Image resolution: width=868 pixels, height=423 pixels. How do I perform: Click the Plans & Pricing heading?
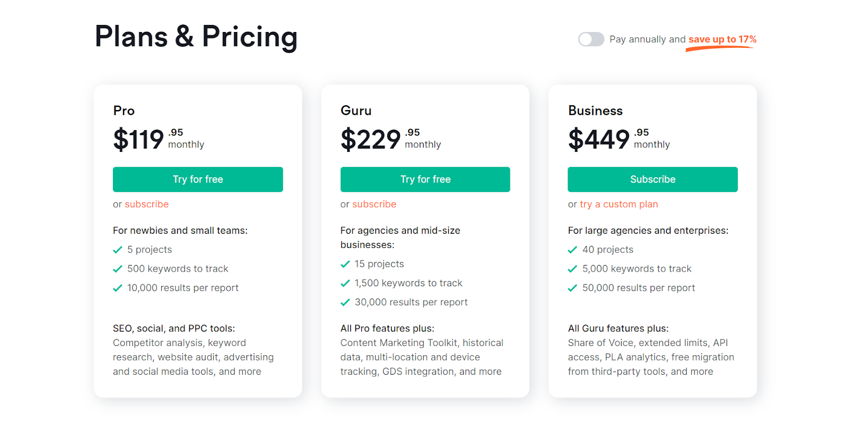click(x=196, y=37)
